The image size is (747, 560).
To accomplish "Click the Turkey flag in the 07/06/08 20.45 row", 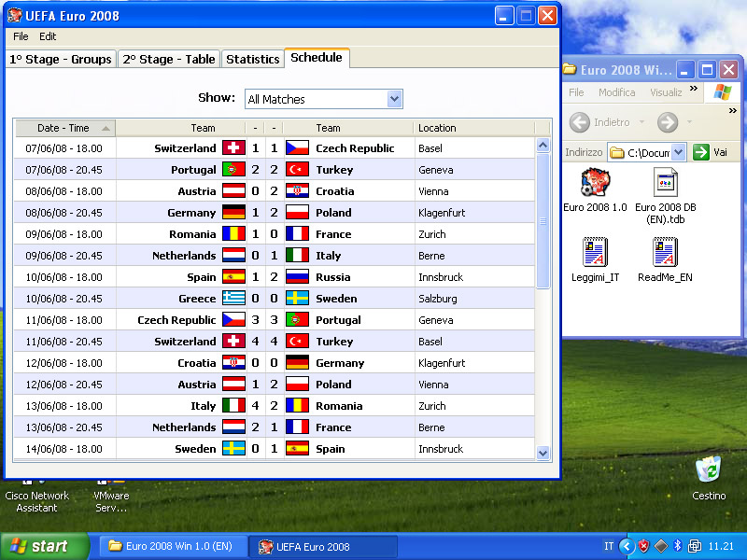I will point(297,170).
